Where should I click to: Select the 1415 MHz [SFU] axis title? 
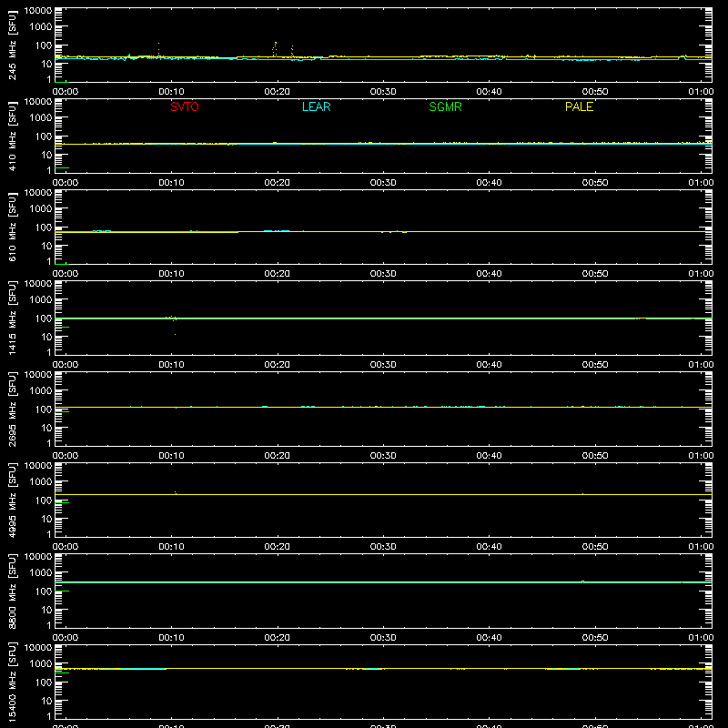(13, 318)
